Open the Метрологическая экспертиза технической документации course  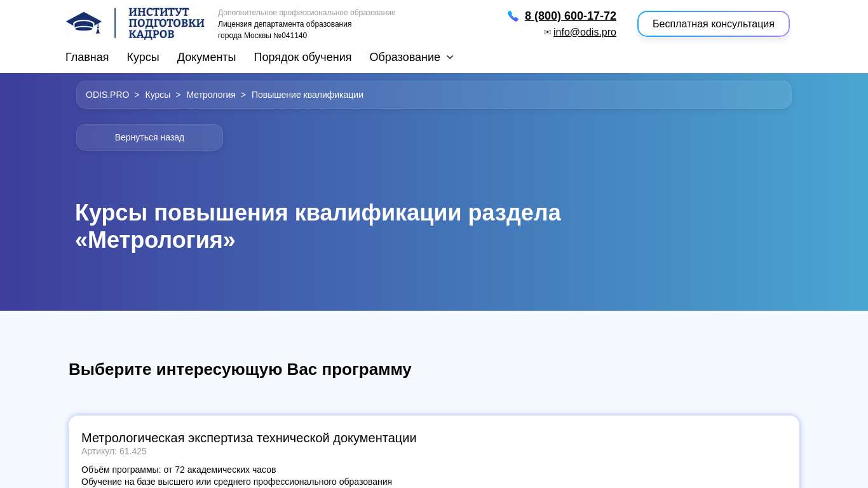point(249,438)
